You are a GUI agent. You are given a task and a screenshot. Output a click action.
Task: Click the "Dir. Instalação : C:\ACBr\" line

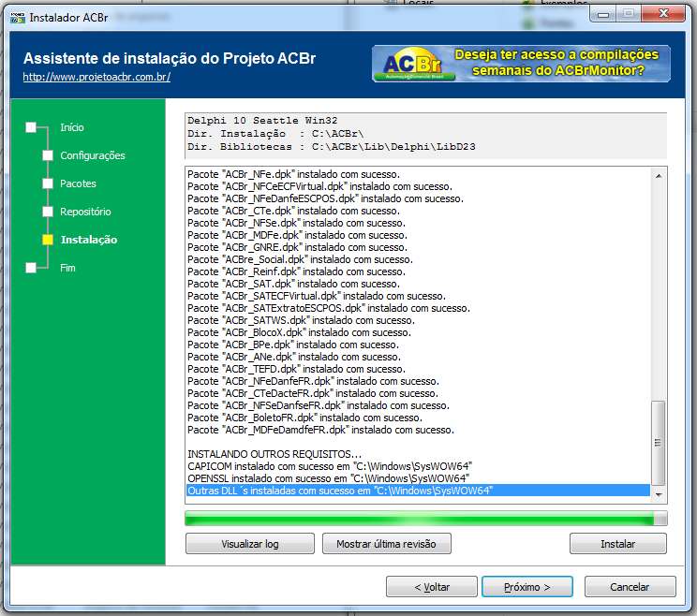tap(275, 133)
